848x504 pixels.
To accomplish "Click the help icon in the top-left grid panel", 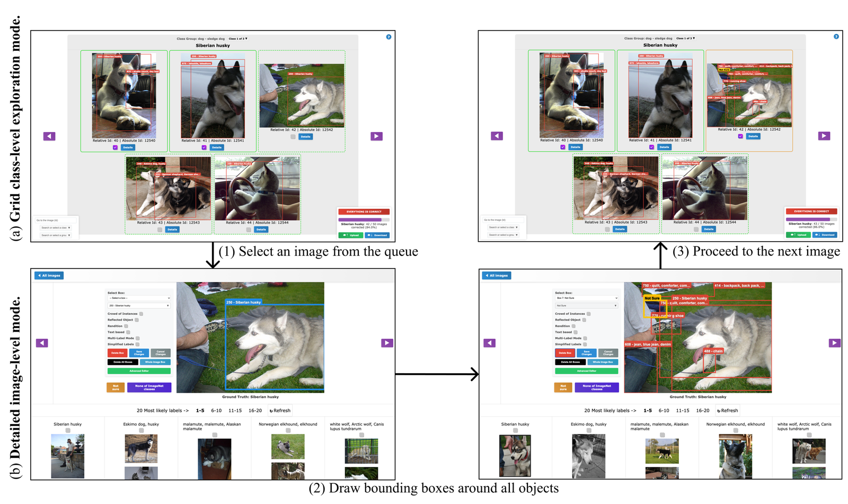I will coord(388,37).
